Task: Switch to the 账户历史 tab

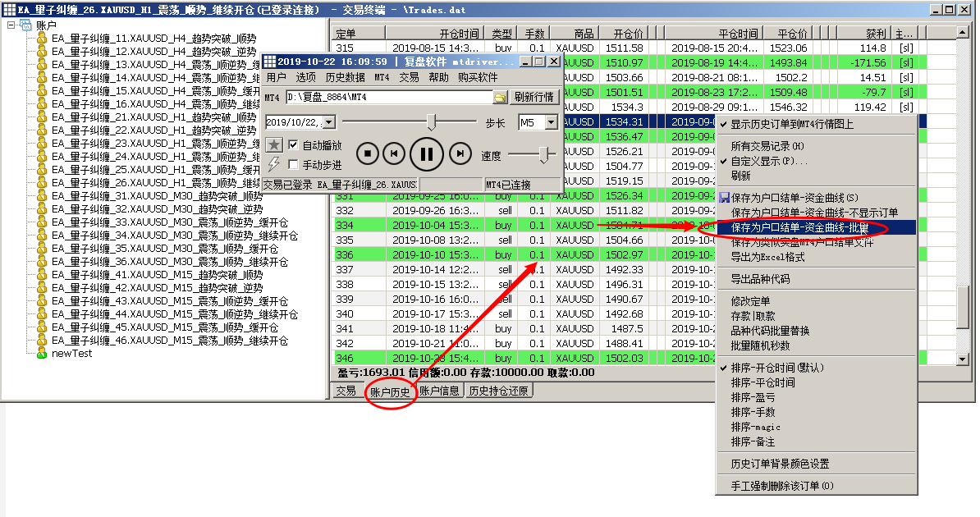Action: click(x=390, y=391)
